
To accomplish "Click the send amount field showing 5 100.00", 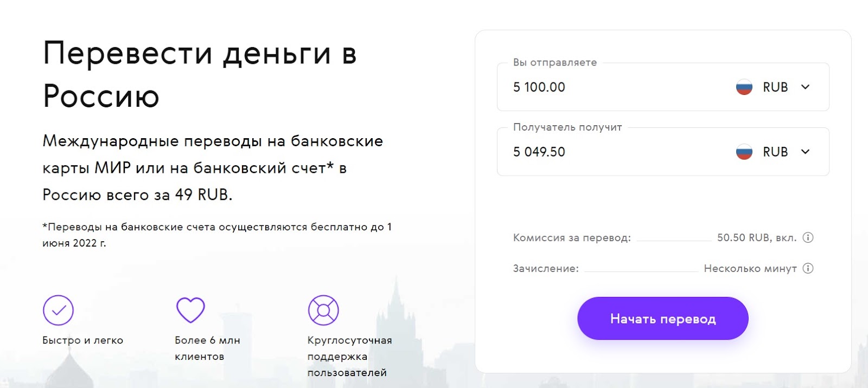I will (613, 87).
